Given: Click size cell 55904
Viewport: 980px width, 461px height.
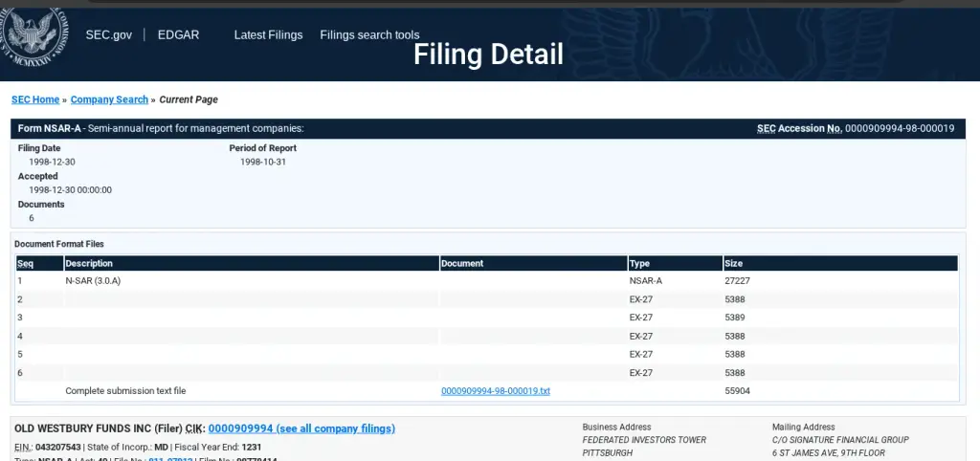Looking at the screenshot, I should tap(738, 391).
